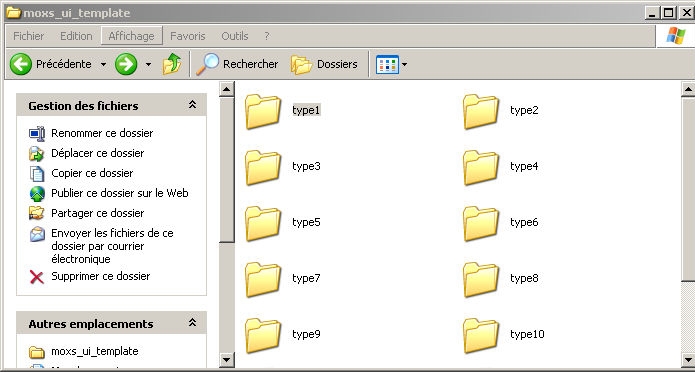Collapse the Gestion des fichiers panel
This screenshot has height=372, width=695.
coord(192,105)
